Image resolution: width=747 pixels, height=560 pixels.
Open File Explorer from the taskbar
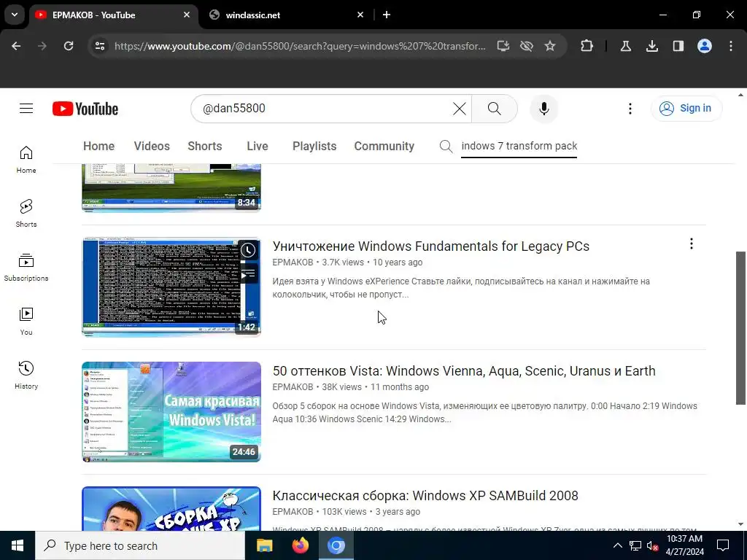coord(264,545)
